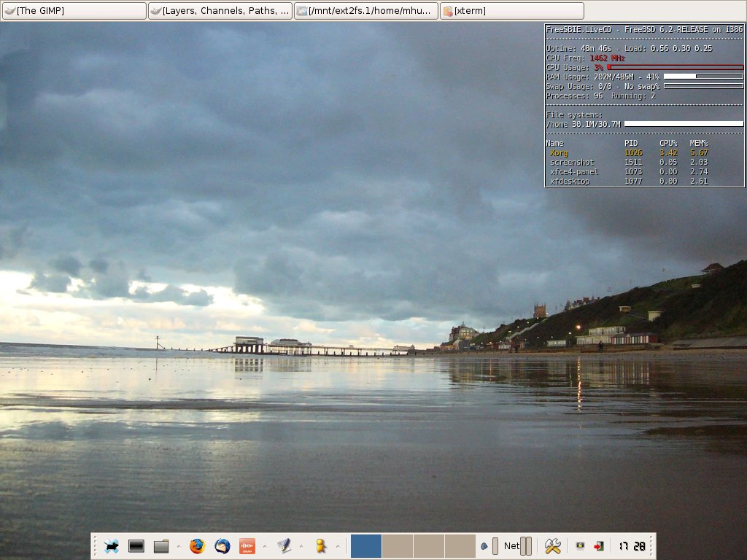Launch the terminal from the panel
The height and width of the screenshot is (560, 747).
pos(136,546)
